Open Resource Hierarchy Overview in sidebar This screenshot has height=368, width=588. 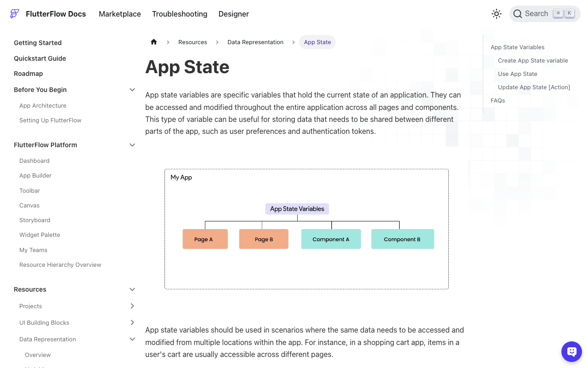click(60, 264)
